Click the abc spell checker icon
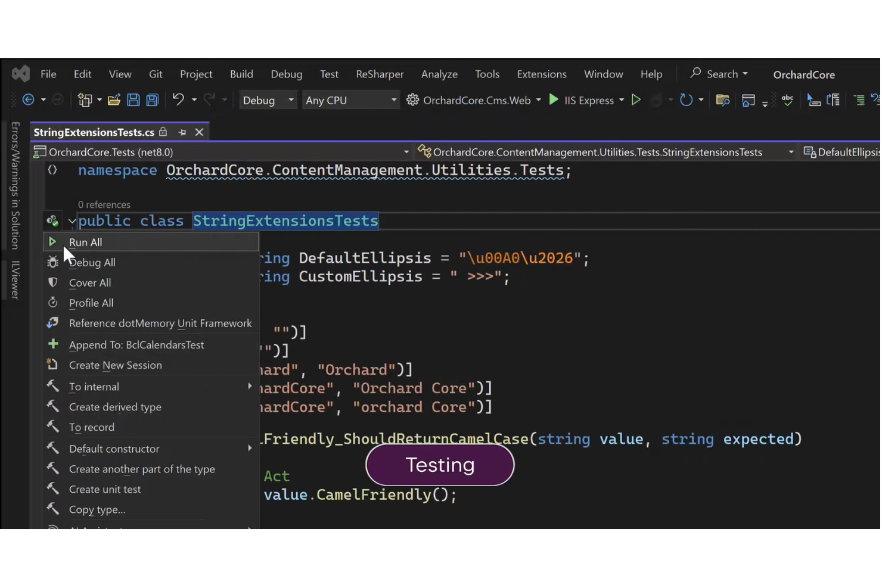 coord(787,100)
